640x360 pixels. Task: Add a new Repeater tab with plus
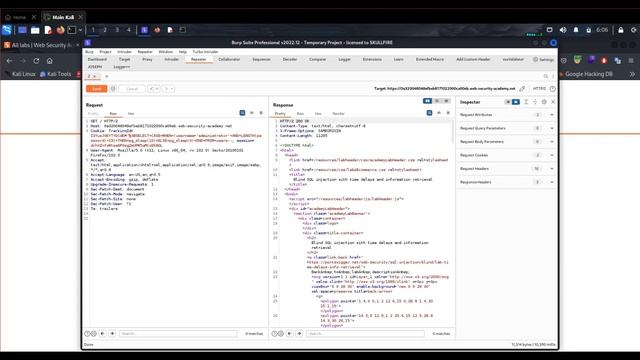click(x=107, y=76)
